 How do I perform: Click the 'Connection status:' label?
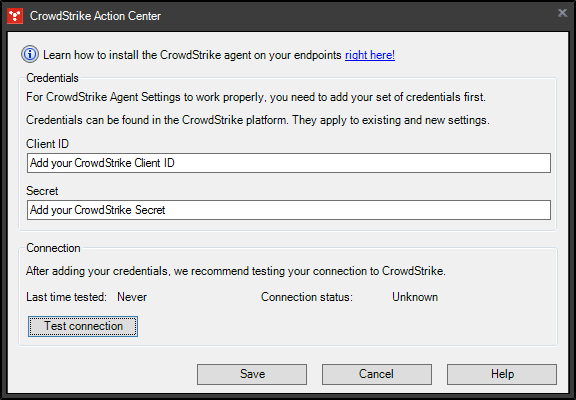pyautogui.click(x=307, y=297)
